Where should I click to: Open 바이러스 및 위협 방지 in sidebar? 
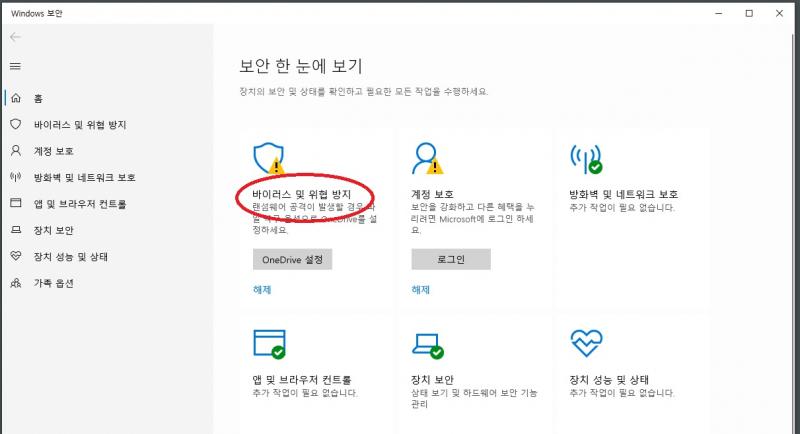click(79, 125)
